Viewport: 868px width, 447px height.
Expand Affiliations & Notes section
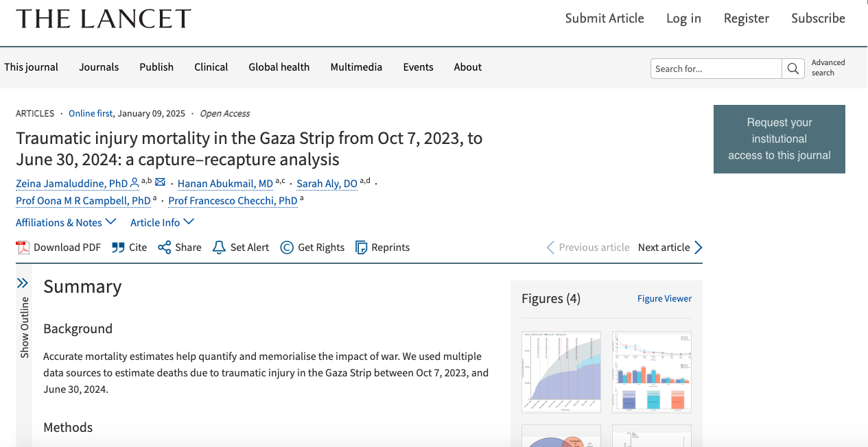[x=66, y=222]
